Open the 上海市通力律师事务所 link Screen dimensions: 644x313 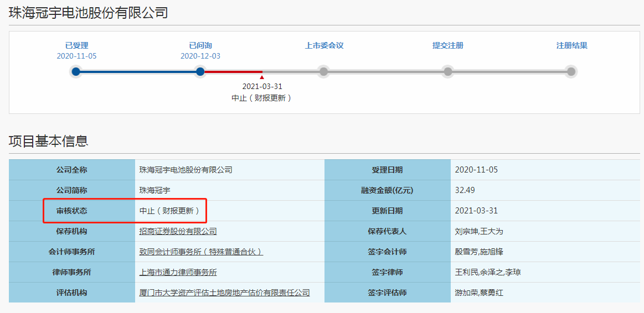(x=178, y=273)
